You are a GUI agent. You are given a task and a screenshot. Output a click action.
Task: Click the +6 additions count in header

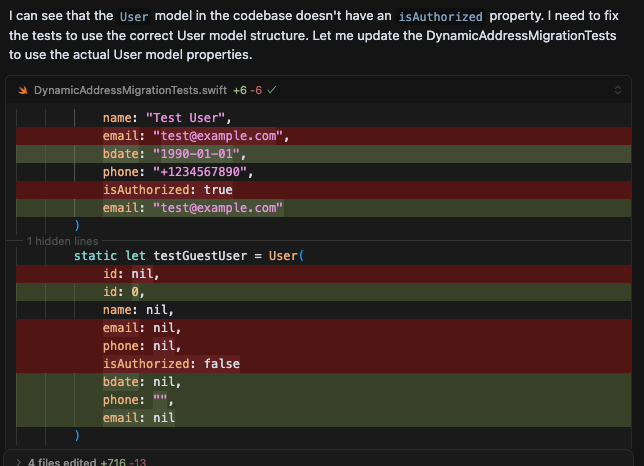click(239, 90)
